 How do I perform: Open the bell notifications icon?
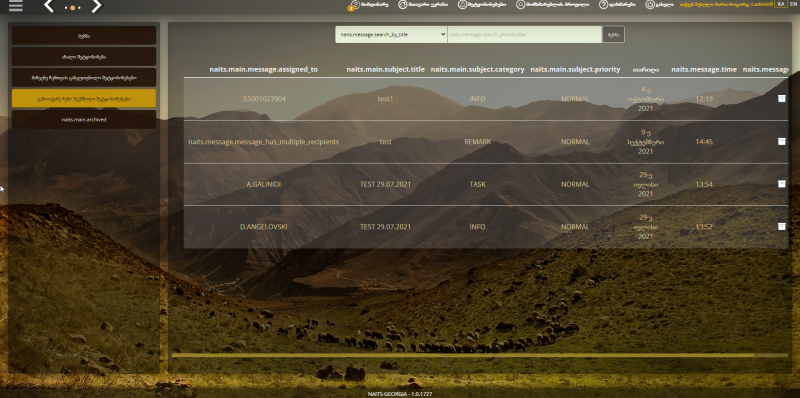462,5
